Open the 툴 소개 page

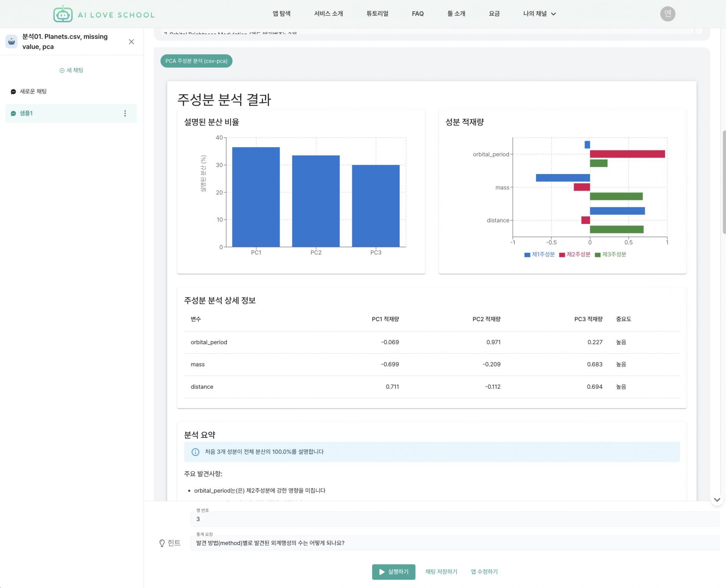tap(456, 14)
